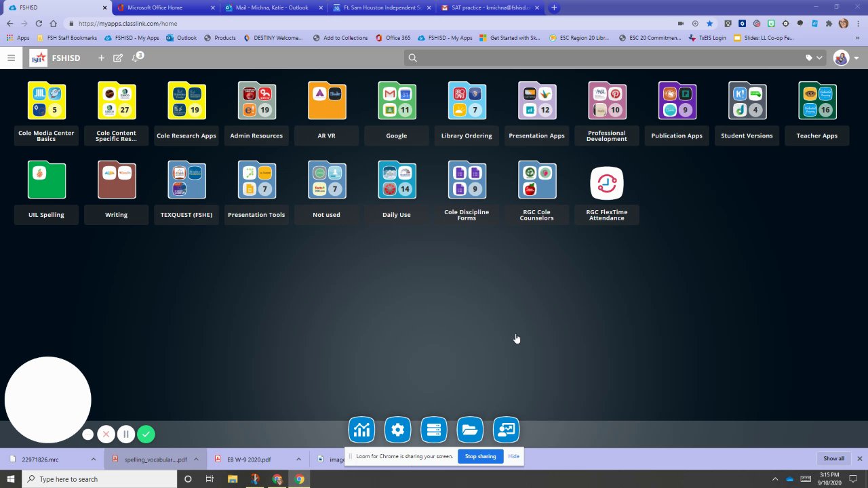The width and height of the screenshot is (868, 488).
Task: Open the Writing folder
Action: [117, 180]
